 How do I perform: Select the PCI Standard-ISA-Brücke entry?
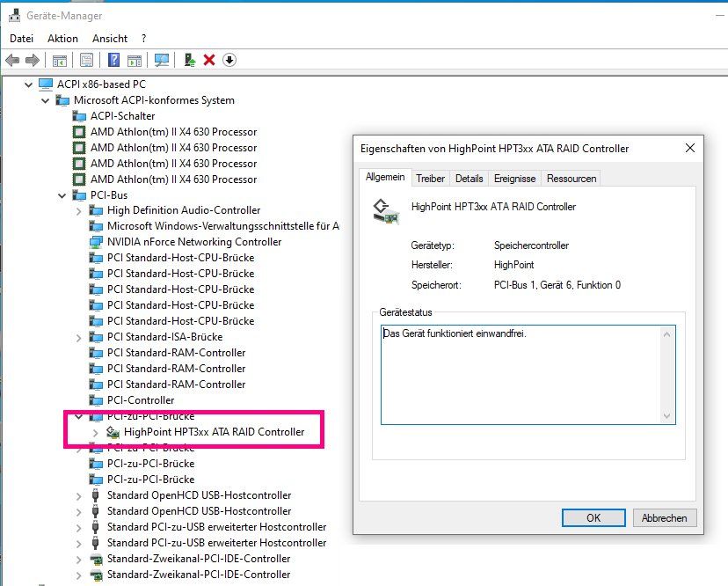164,337
